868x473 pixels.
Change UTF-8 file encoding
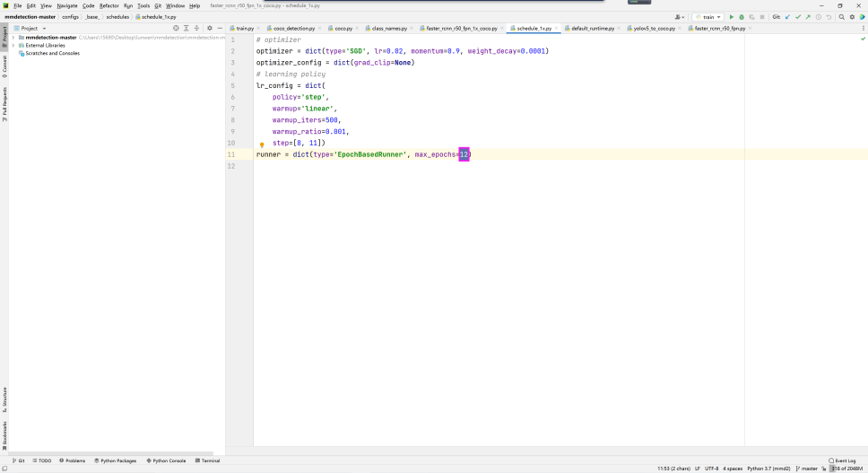click(711, 469)
